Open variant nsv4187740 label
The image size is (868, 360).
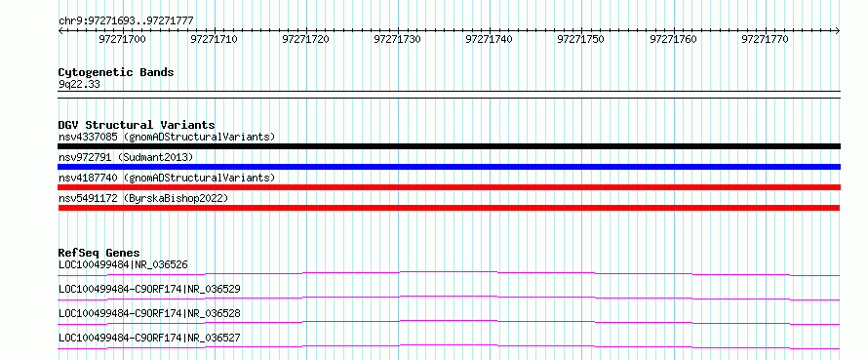point(167,178)
